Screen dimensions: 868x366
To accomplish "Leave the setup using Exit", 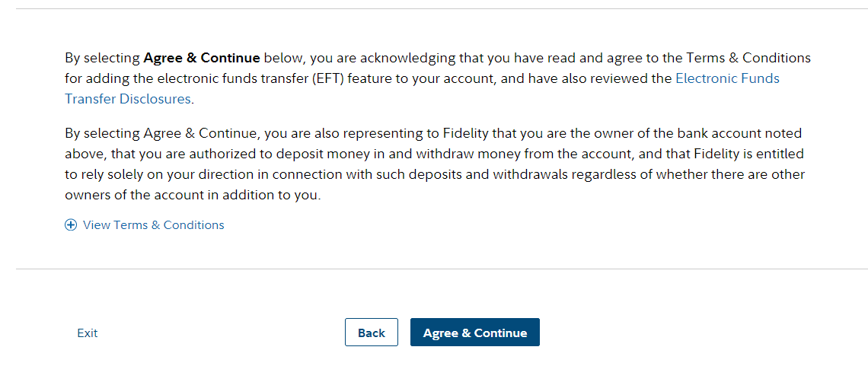I will click(88, 333).
